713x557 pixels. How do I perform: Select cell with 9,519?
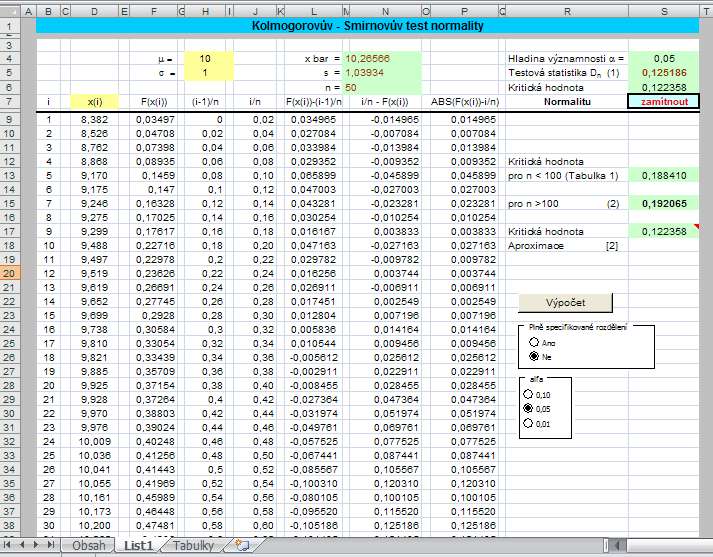click(95, 274)
